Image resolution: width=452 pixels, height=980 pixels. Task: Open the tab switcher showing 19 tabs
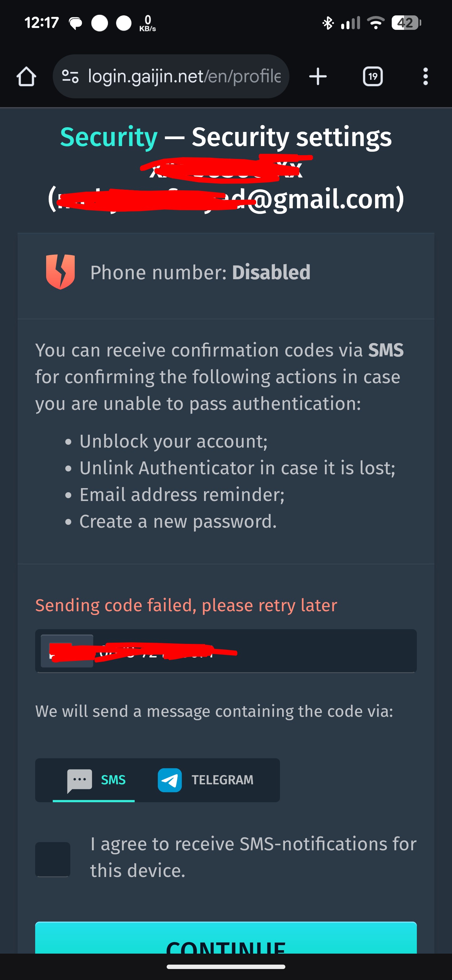coord(373,76)
